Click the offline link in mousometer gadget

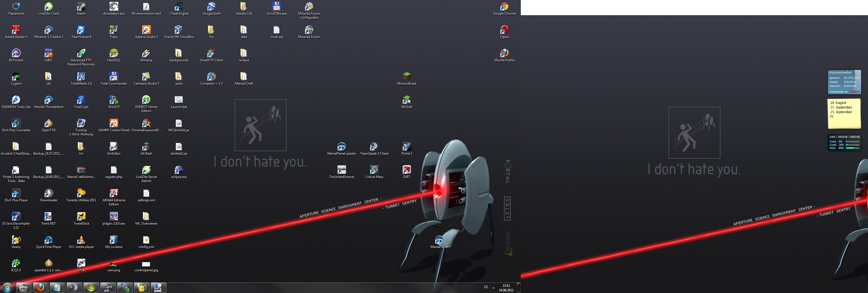[854, 92]
